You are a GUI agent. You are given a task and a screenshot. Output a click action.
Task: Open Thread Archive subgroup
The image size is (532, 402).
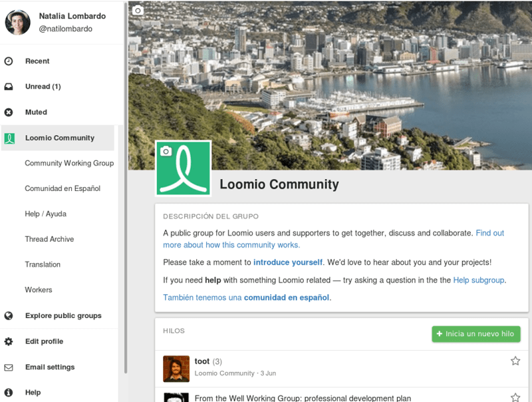click(49, 239)
